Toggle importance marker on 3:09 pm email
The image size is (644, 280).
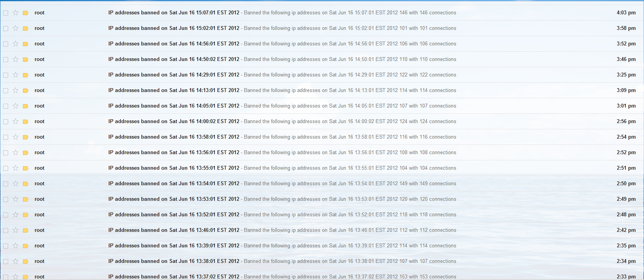click(26, 90)
